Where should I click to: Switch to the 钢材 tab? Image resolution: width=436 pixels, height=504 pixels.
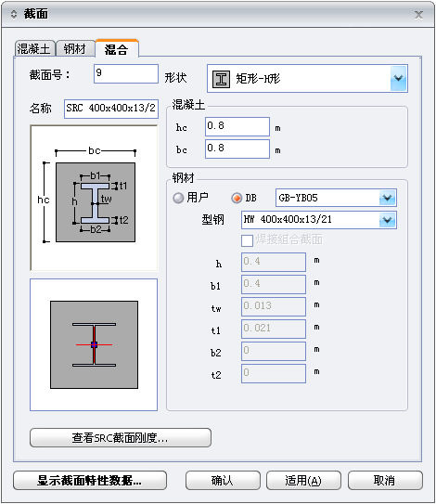tap(75, 49)
